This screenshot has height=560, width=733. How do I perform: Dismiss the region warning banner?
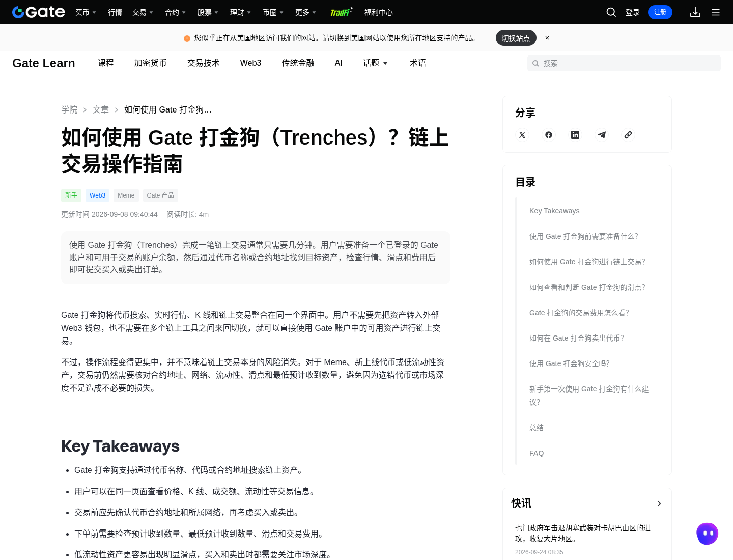point(547,38)
